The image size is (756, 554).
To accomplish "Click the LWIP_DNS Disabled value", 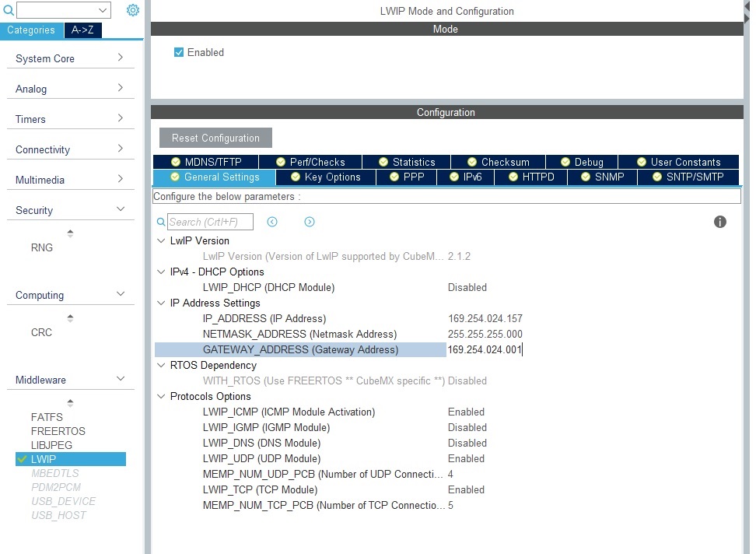I will 467,443.
